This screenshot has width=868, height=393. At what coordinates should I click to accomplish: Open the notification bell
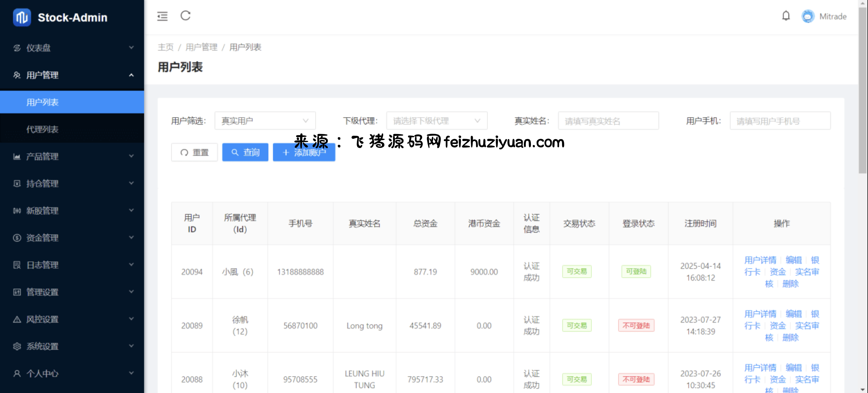click(x=785, y=16)
